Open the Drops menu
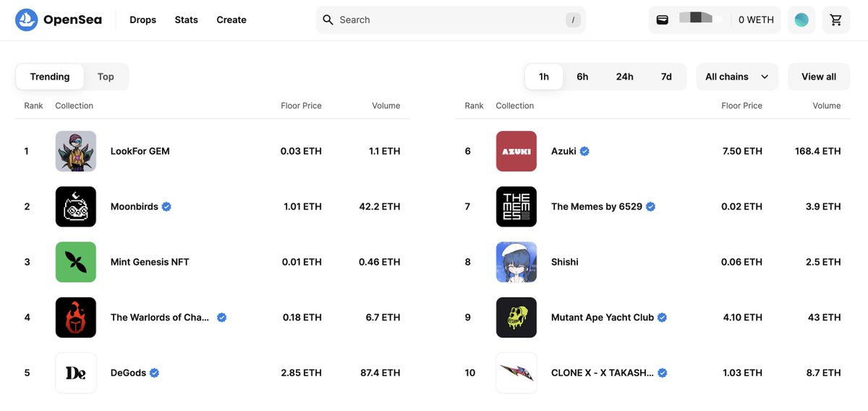Screen dimensions: 868x411 [143, 20]
